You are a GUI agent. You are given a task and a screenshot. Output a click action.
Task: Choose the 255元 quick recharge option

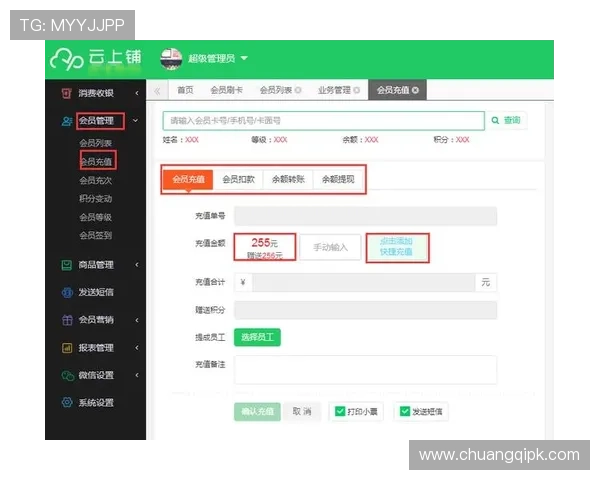(x=265, y=247)
